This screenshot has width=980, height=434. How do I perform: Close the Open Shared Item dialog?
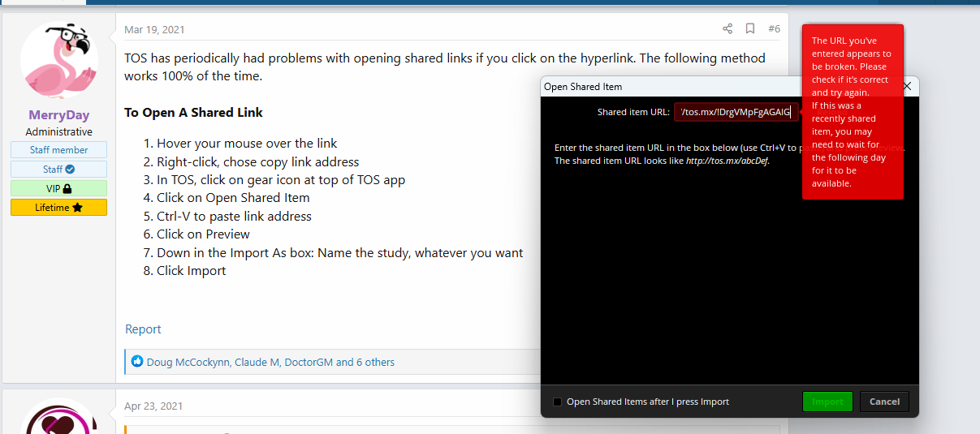[x=908, y=86]
